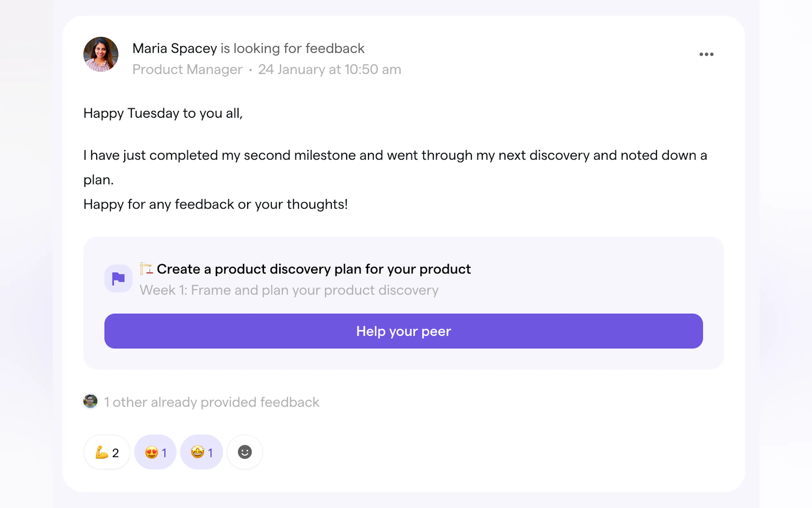Open '1 other already provided feedback' text
This screenshot has height=508, width=812.
point(212,402)
